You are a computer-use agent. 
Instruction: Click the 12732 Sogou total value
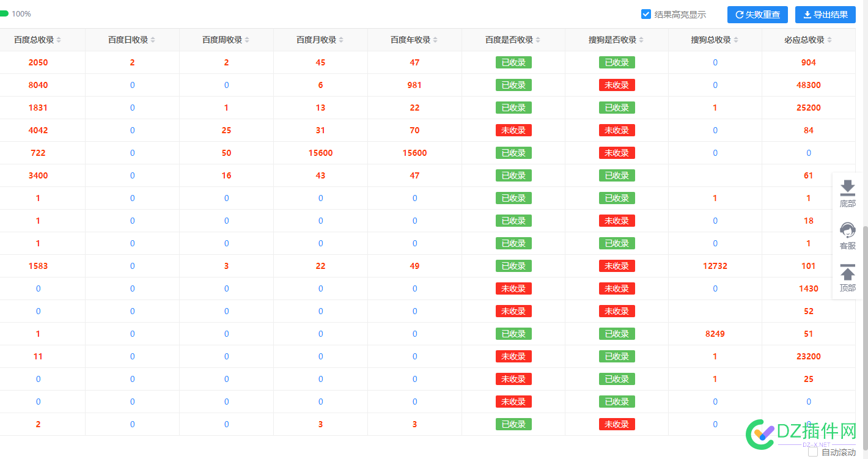pyautogui.click(x=715, y=266)
